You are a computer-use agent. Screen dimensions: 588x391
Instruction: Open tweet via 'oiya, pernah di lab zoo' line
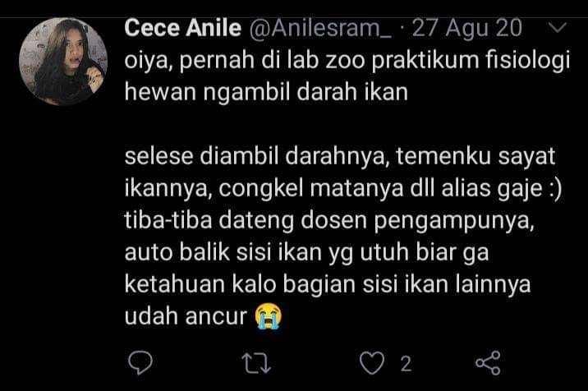[x=347, y=61]
